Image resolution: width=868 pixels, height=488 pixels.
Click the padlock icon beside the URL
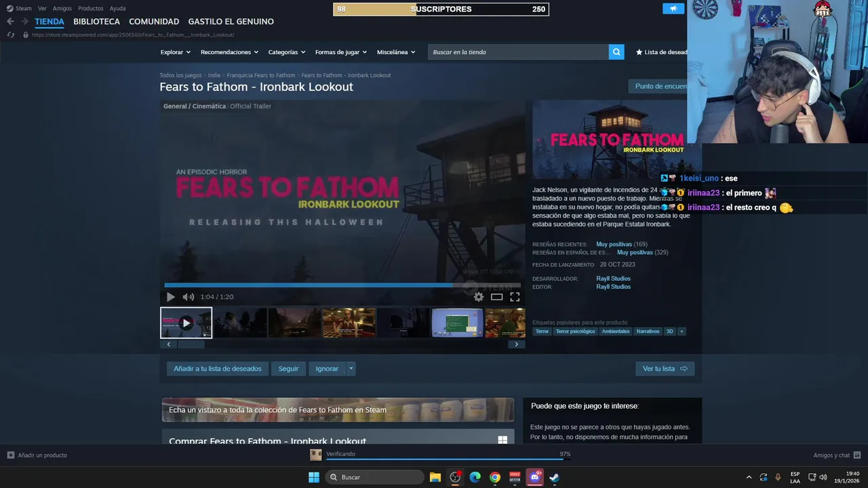point(26,35)
